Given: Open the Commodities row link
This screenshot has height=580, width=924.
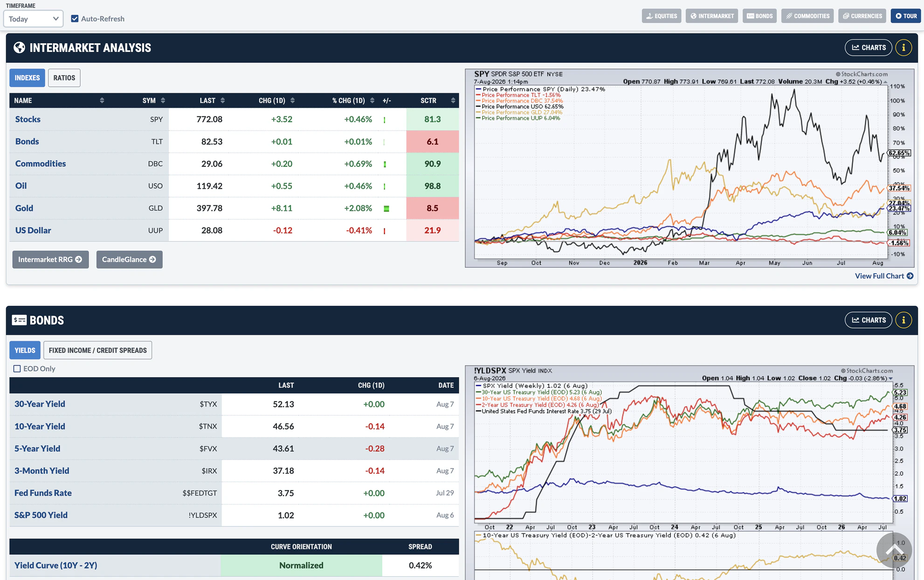Looking at the screenshot, I should click(x=41, y=164).
